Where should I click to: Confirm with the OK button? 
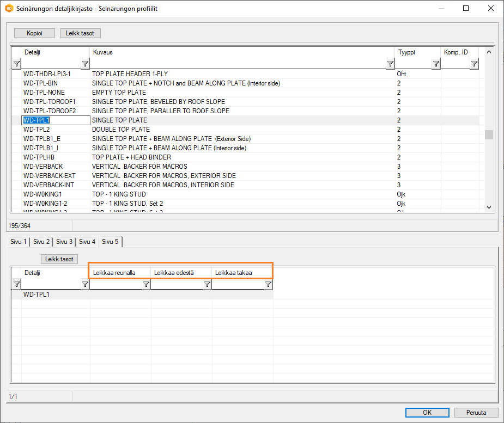427,413
